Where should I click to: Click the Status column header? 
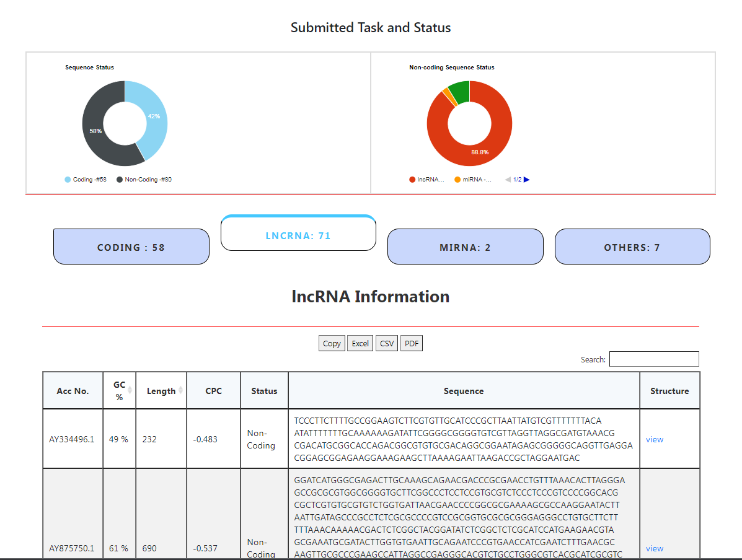pos(264,391)
